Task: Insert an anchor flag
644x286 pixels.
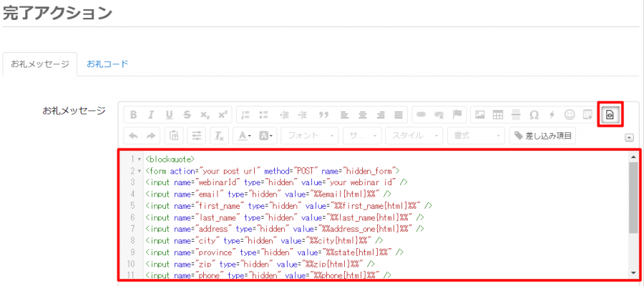Action: pyautogui.click(x=457, y=115)
